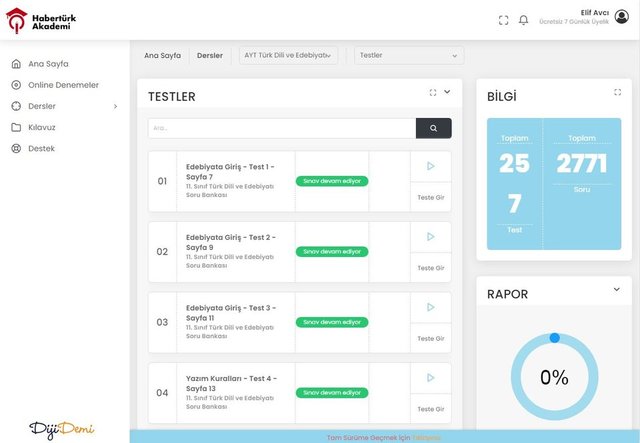Screen dimensions: 640x443
Task: Click the search magnifier button
Action: click(x=433, y=128)
